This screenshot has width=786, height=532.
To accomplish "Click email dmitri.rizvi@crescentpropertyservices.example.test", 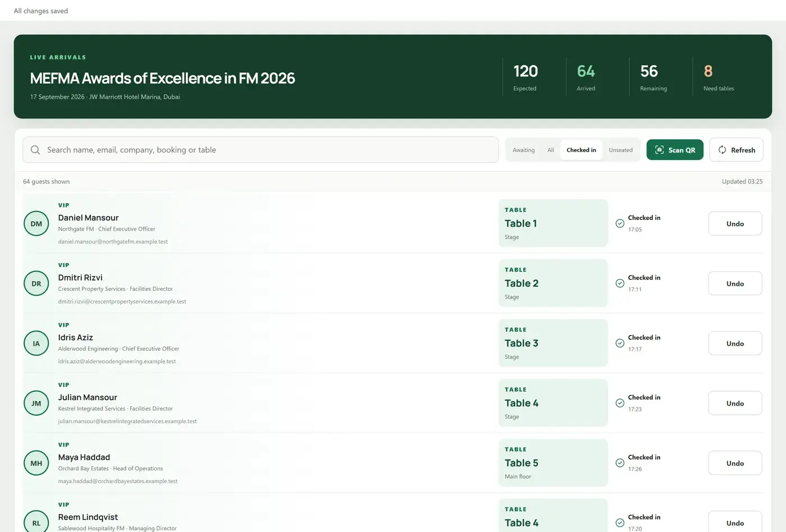I will tap(122, 301).
